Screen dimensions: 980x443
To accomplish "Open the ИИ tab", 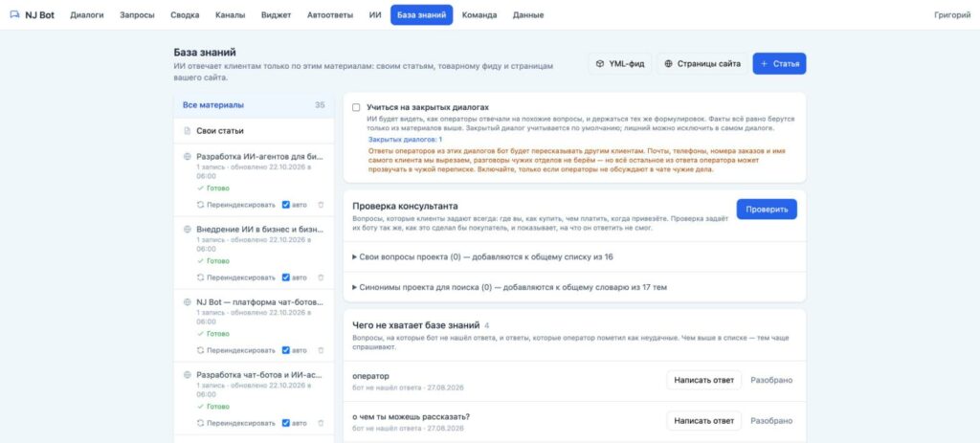I will (x=375, y=15).
